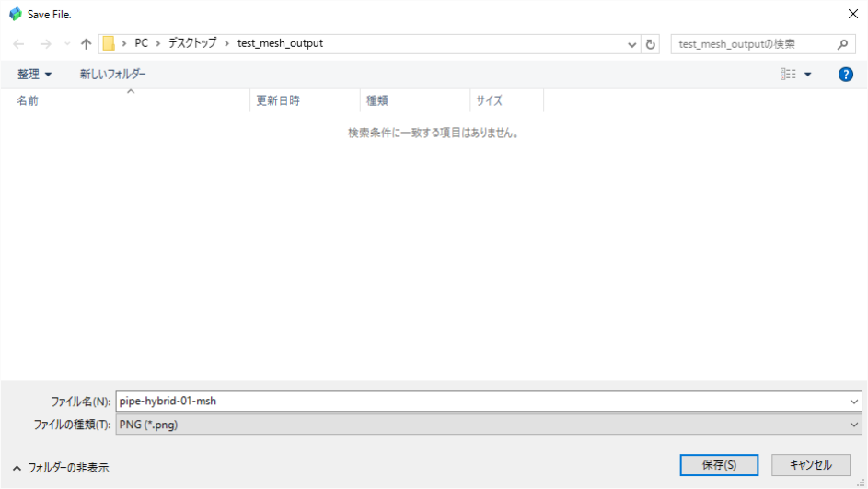The image size is (868, 489).
Task: Click the magnifier search icon
Action: click(x=842, y=44)
